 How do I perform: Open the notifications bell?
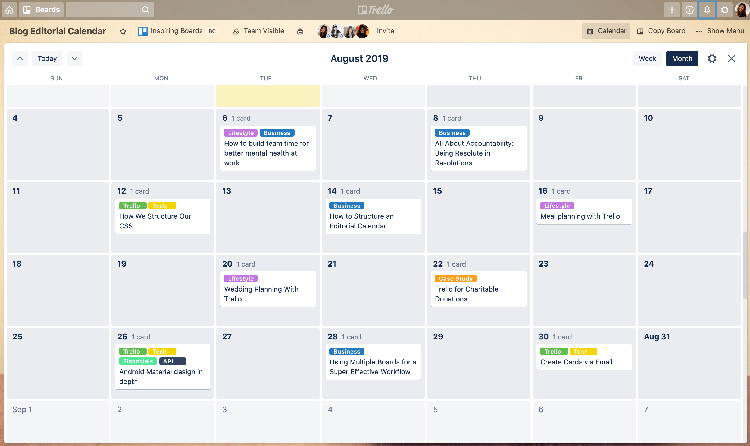coord(707,9)
